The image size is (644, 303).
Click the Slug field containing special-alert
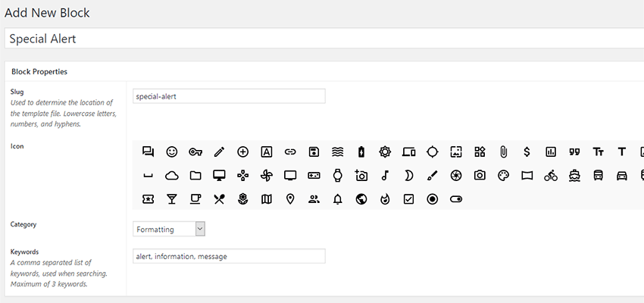click(x=228, y=96)
